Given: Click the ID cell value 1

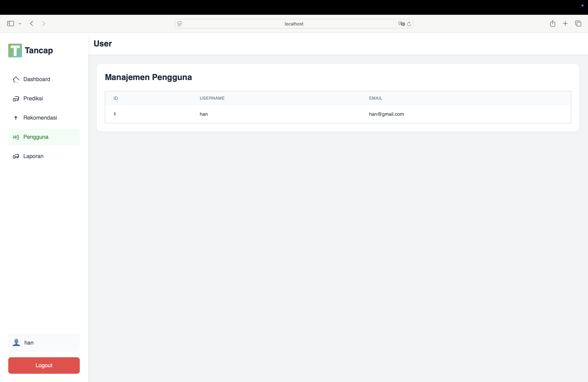Looking at the screenshot, I should (115, 114).
